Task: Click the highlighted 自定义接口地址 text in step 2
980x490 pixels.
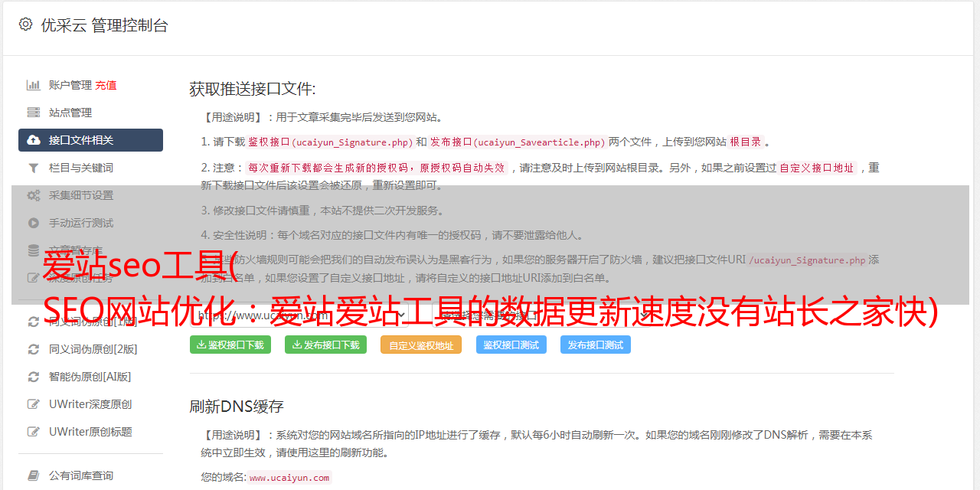Action: point(816,168)
